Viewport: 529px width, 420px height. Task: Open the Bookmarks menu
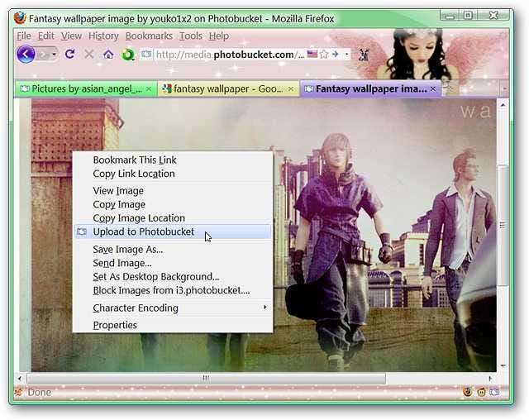point(149,36)
